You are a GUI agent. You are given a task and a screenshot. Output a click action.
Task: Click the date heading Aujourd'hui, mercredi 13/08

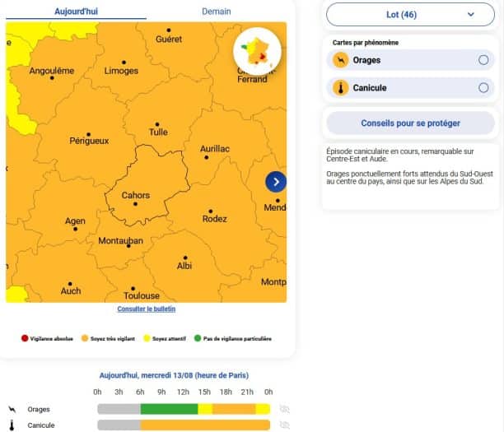174,375
